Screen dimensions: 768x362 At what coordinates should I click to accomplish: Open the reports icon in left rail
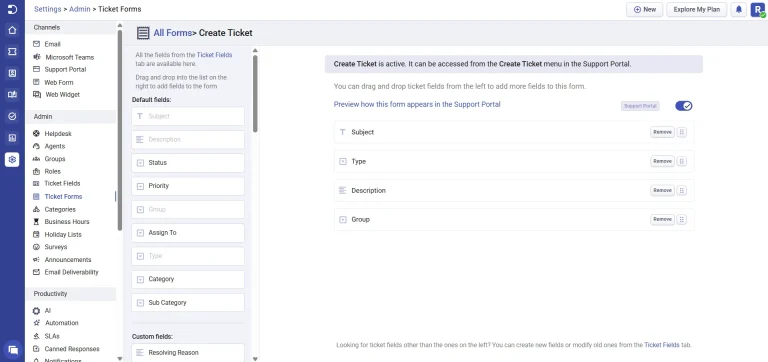click(x=12, y=138)
